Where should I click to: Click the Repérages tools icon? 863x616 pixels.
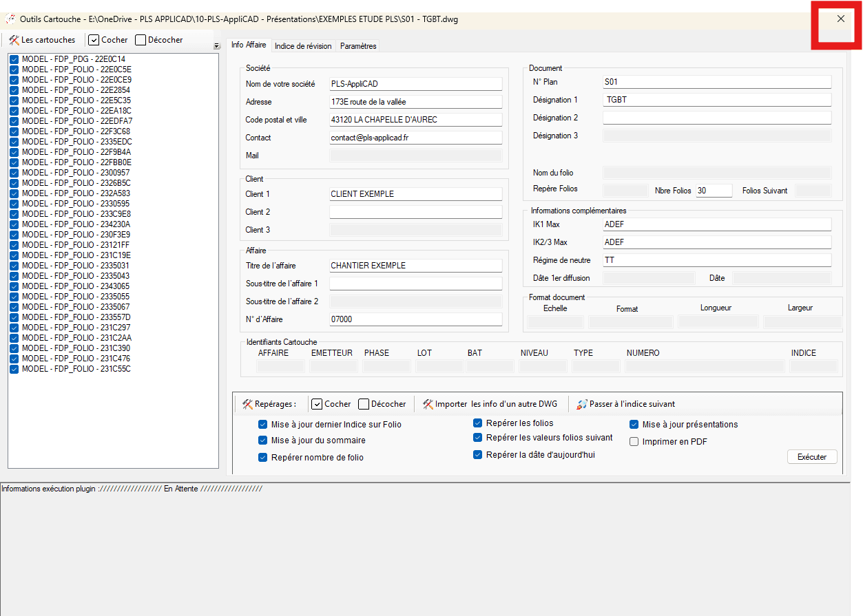(247, 404)
